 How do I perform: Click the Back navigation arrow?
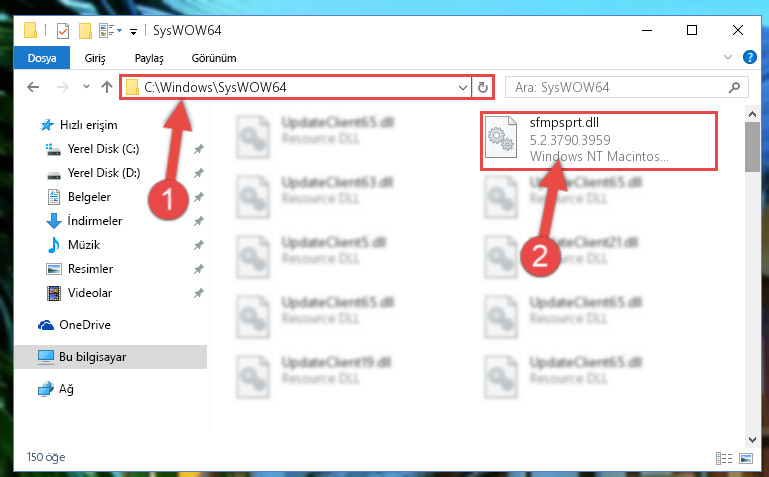pos(33,87)
